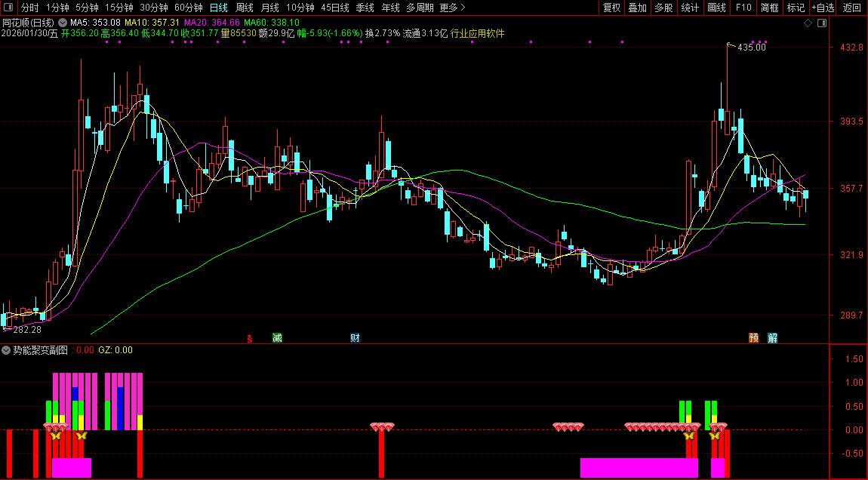Open the 统计 statistics tool
This screenshot has height=480, width=868.
[x=691, y=8]
